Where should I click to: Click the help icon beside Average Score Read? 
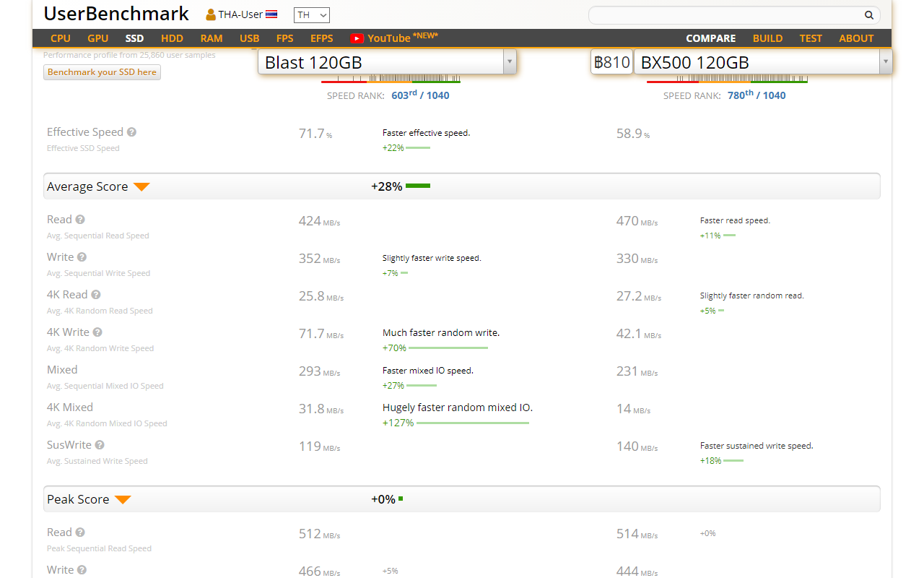coord(80,220)
